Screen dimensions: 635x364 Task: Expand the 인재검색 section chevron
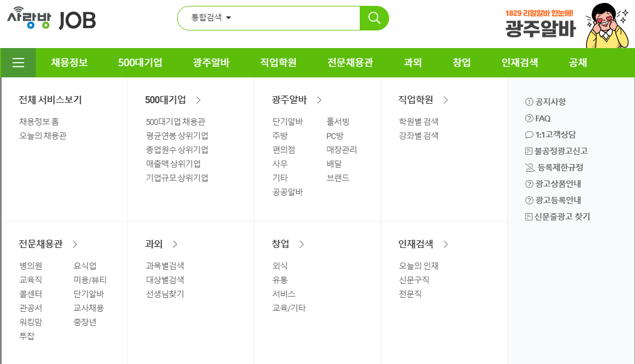[x=445, y=244]
